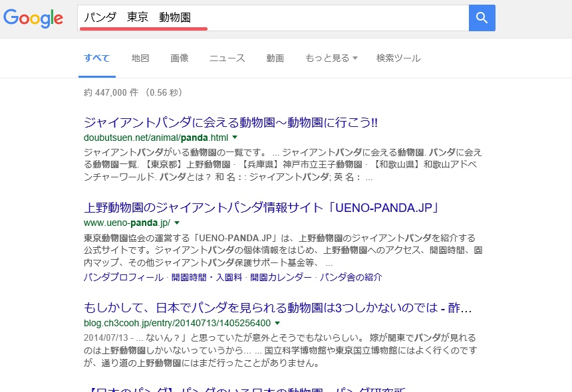Click the doubutsuen.net/animal/panda.html URL text

tap(156, 138)
